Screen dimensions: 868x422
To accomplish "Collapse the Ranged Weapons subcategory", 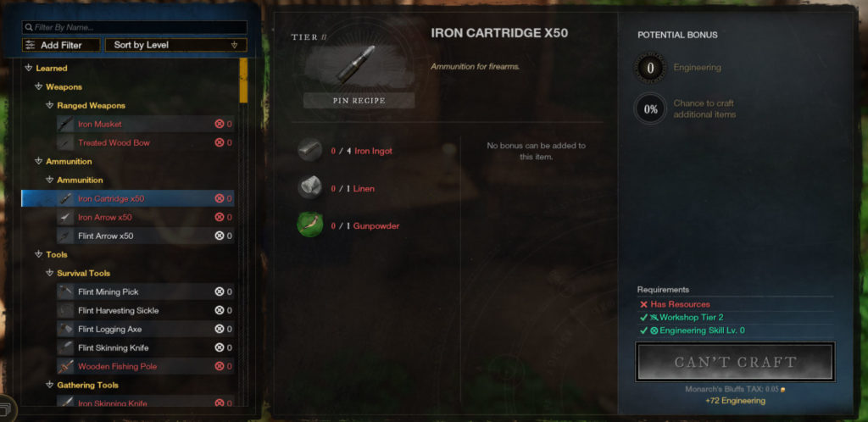I will click(x=50, y=105).
